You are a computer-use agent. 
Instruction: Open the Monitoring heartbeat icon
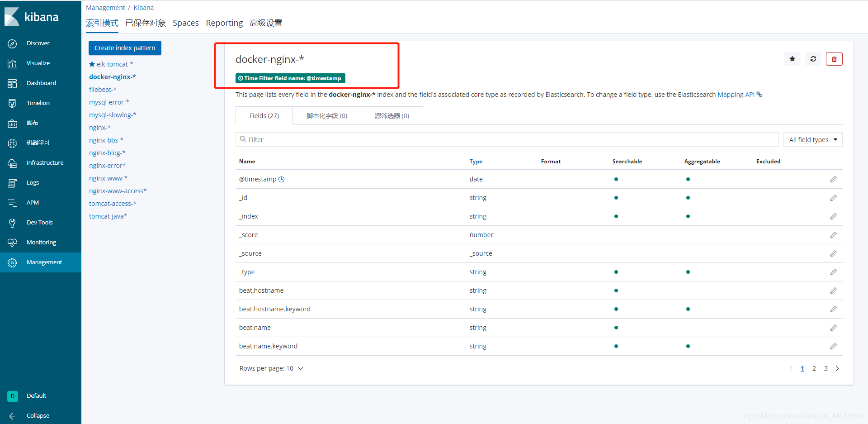12,243
